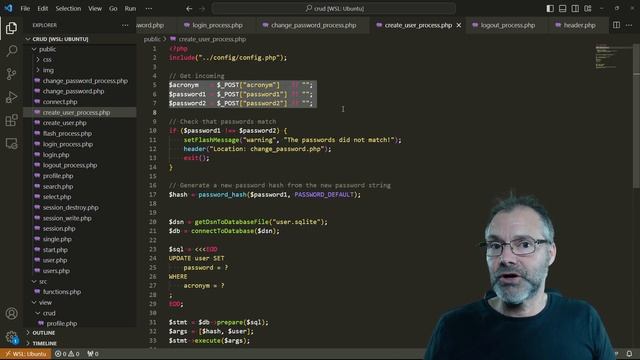Open editor More Actions ellipsis
Image resolution: width=640 pixels, height=360 pixels.
coord(629,25)
